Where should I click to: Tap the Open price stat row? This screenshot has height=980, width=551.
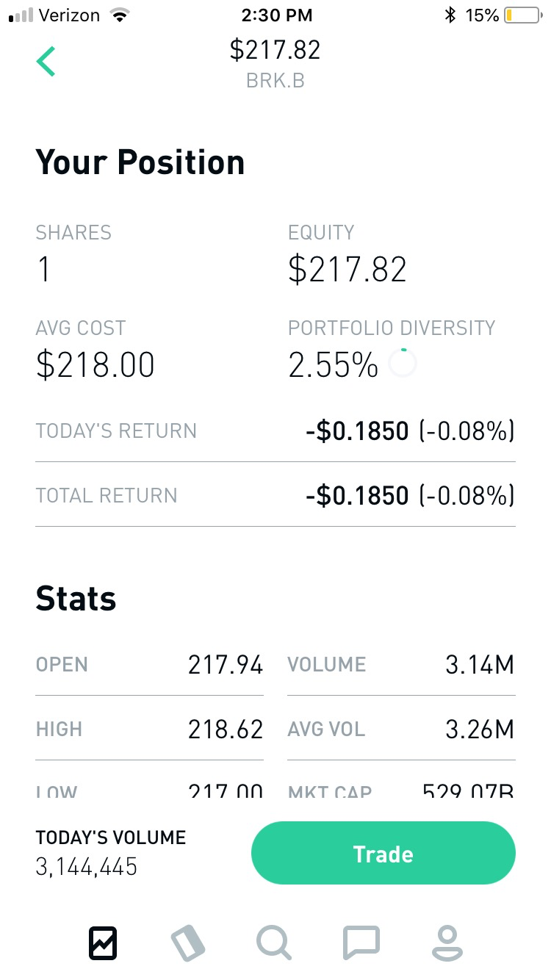tap(149, 665)
